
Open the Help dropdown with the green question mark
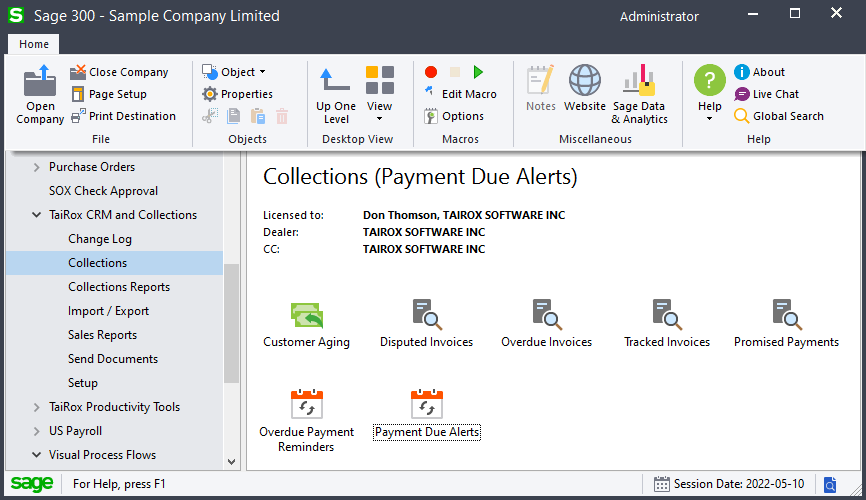710,94
